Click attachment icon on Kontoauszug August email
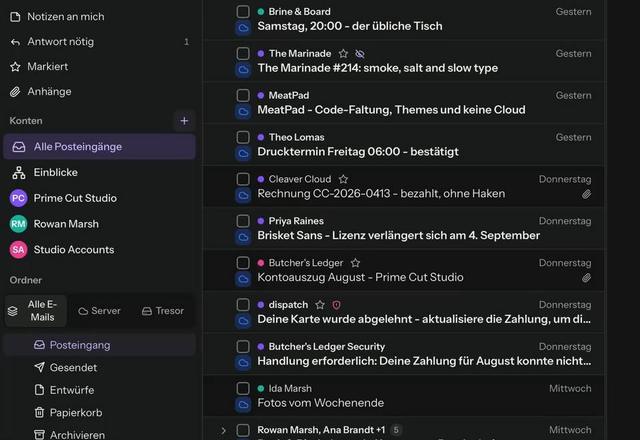Screen dimensions: 640x440 point(587,278)
